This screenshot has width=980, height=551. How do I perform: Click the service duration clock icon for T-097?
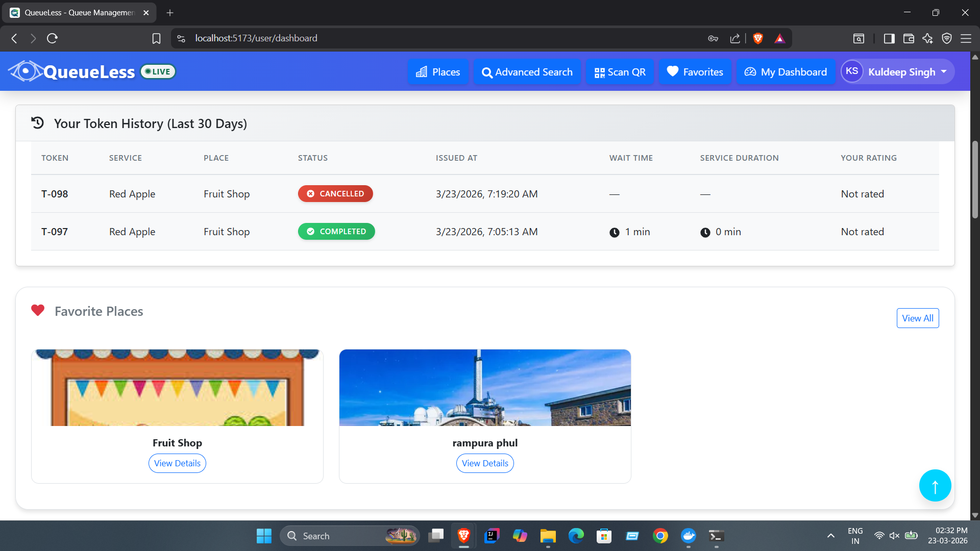pyautogui.click(x=705, y=232)
